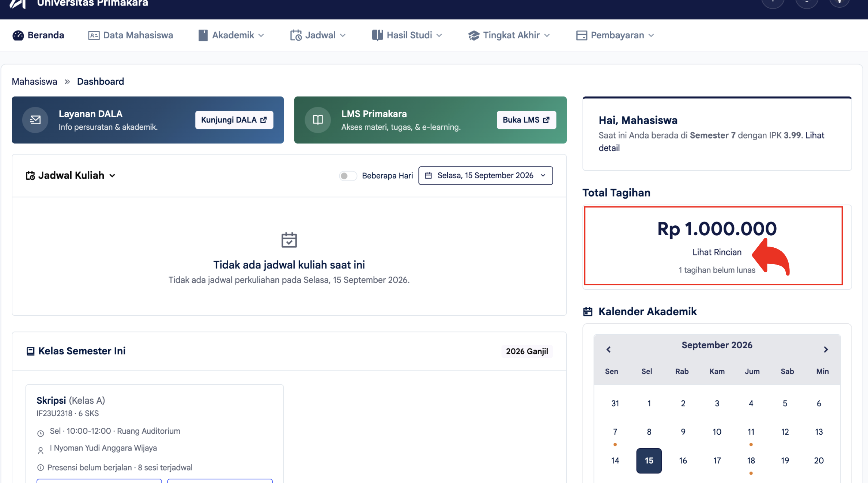Select date 18 in the calendar
Viewport: 868px width, 483px height.
click(751, 461)
